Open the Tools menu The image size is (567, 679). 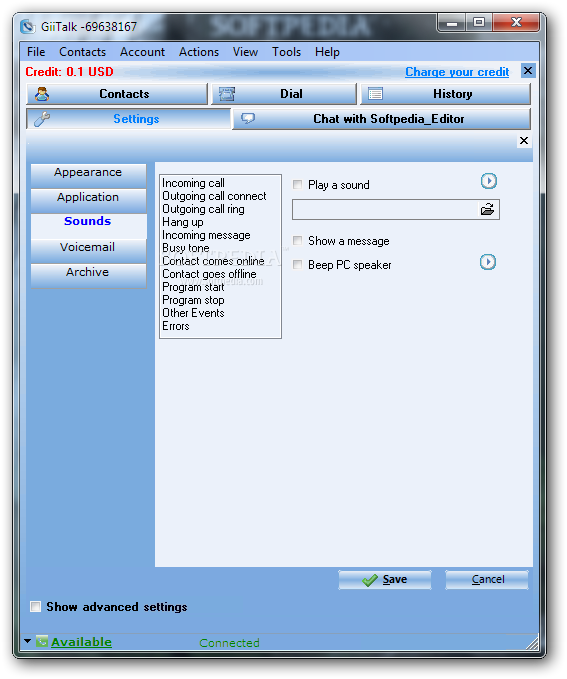click(x=286, y=52)
